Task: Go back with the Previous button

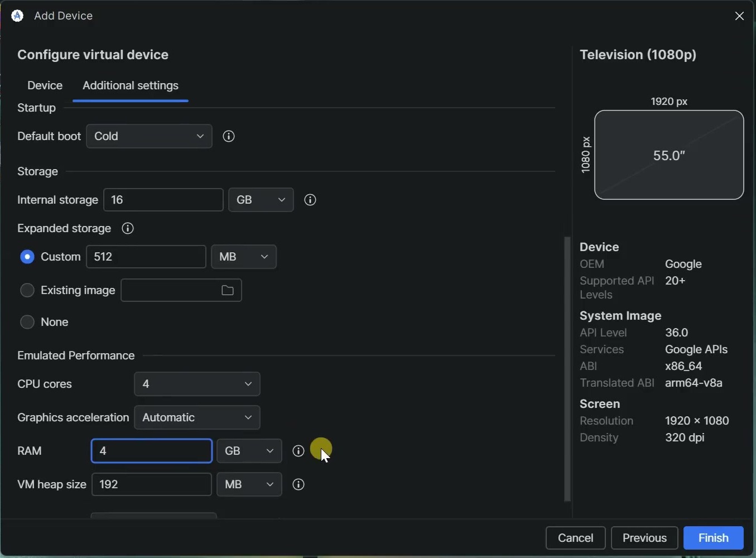Action: (x=645, y=538)
